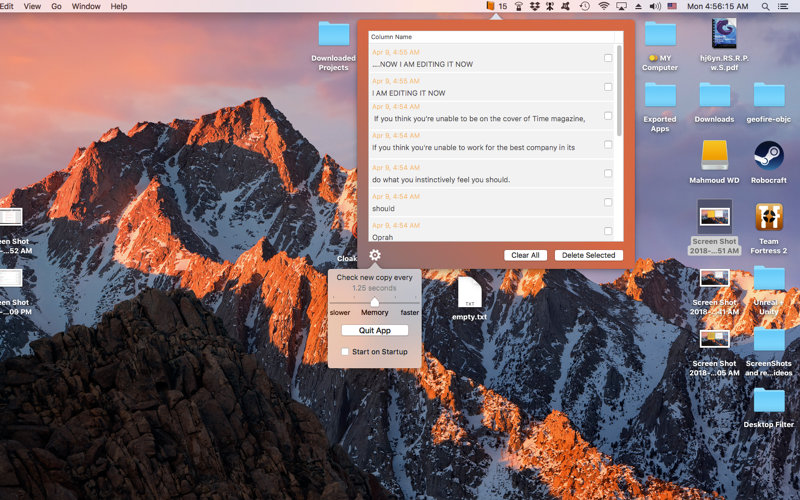800x500 pixels.
Task: Open Spotlight search magnifier
Action: [765, 6]
